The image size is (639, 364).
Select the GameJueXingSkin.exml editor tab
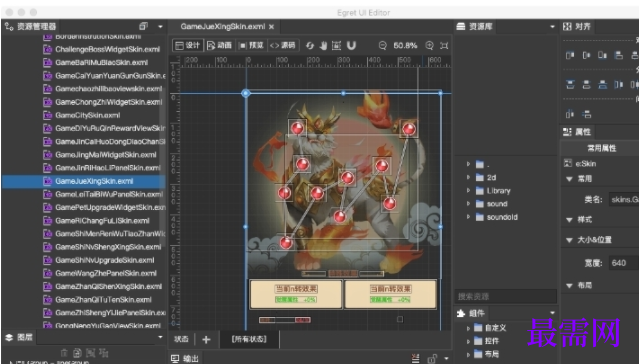[x=223, y=26]
